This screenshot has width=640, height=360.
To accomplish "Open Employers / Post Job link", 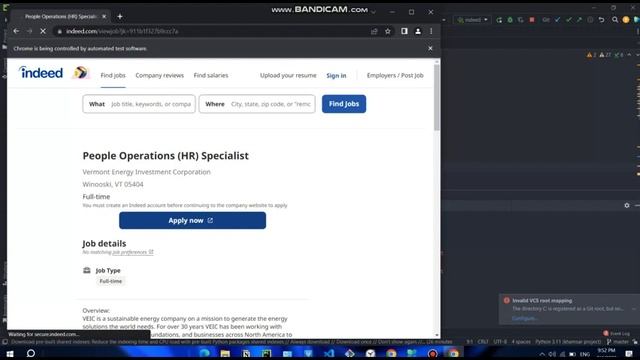I will (x=395, y=76).
